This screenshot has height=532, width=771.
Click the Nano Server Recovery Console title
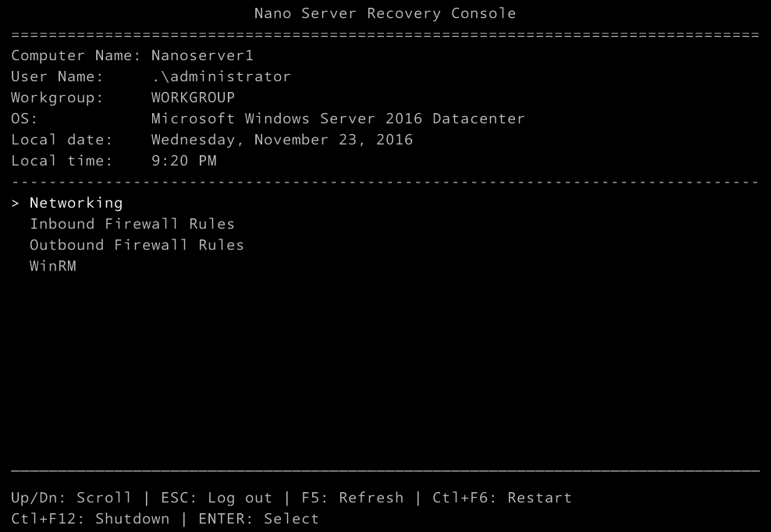(x=385, y=13)
